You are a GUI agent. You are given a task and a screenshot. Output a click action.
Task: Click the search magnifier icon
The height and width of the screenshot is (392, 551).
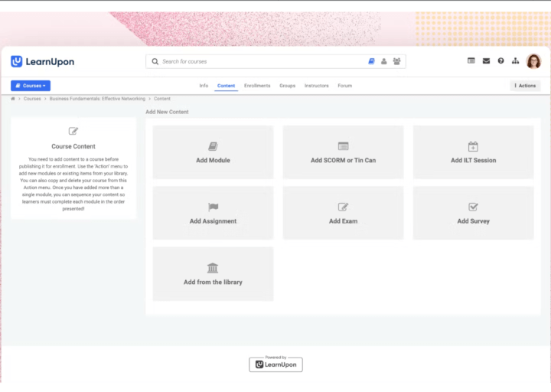tap(155, 61)
